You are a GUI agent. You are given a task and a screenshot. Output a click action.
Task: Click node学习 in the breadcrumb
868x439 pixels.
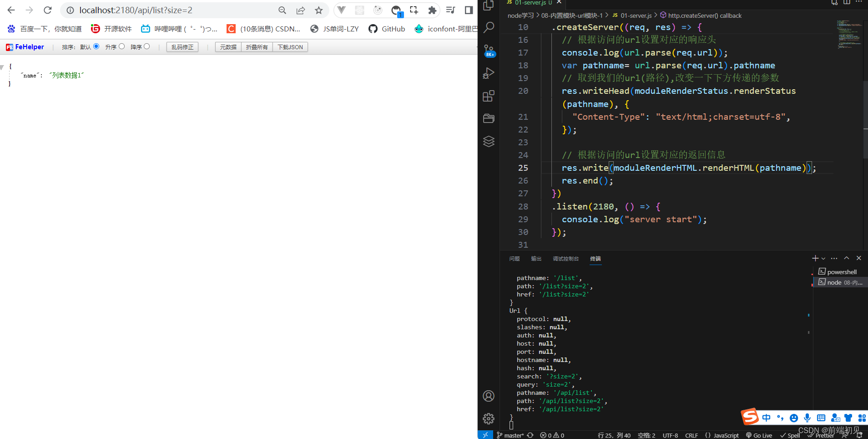[520, 15]
